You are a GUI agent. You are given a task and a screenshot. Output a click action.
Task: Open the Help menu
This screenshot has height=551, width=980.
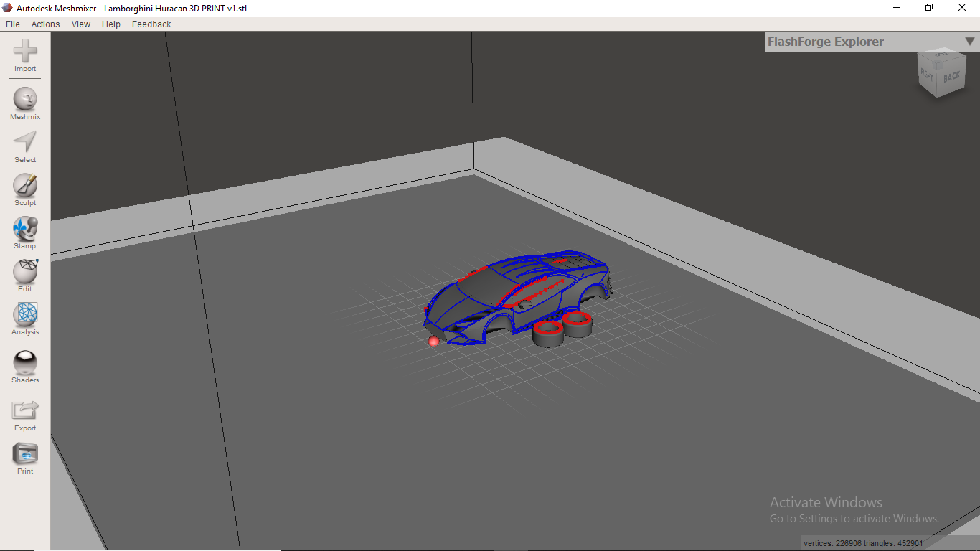click(111, 24)
